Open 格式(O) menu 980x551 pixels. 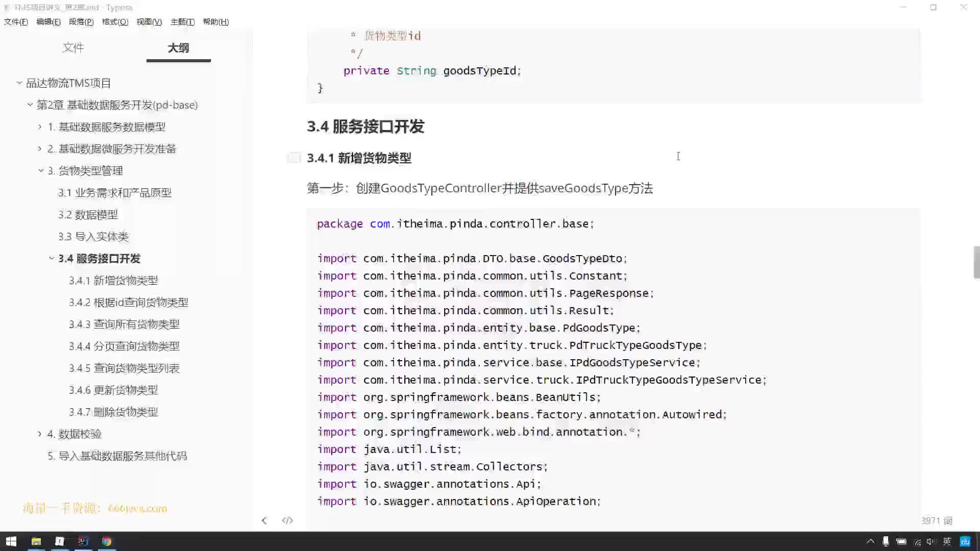(x=115, y=21)
